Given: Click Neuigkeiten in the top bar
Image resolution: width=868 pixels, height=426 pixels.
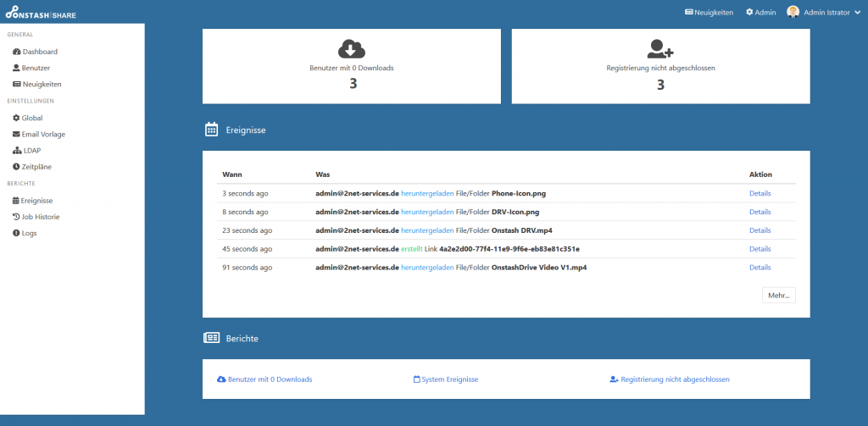Looking at the screenshot, I should [709, 12].
